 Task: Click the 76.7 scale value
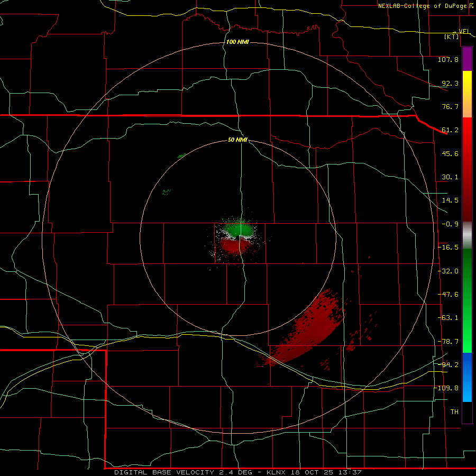click(450, 106)
